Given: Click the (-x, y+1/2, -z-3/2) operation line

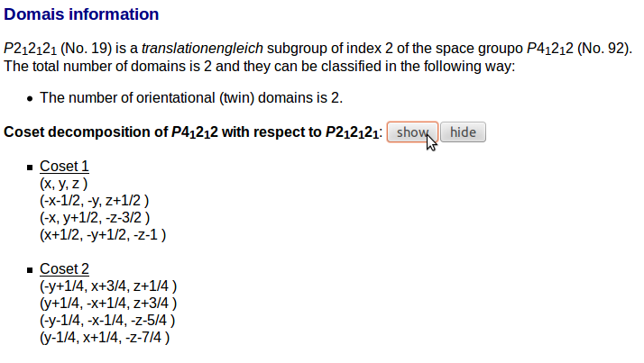Looking at the screenshot, I should tap(94, 218).
